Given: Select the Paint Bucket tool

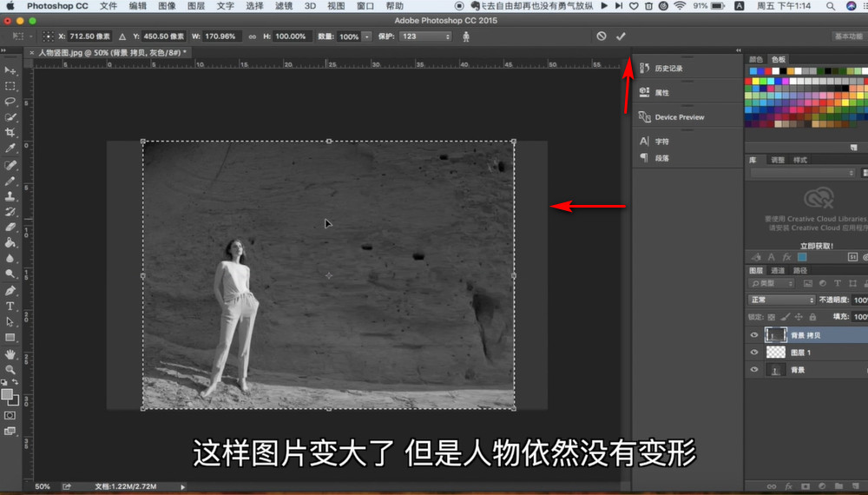Looking at the screenshot, I should pyautogui.click(x=10, y=242).
